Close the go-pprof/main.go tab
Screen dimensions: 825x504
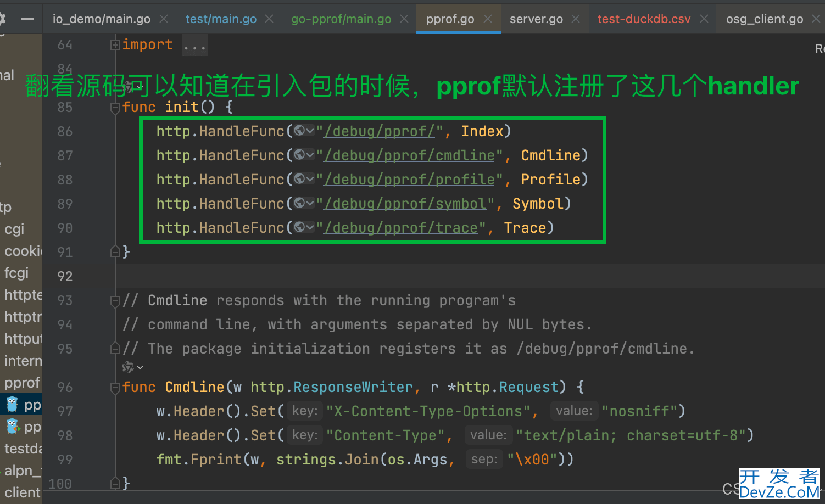pyautogui.click(x=404, y=19)
